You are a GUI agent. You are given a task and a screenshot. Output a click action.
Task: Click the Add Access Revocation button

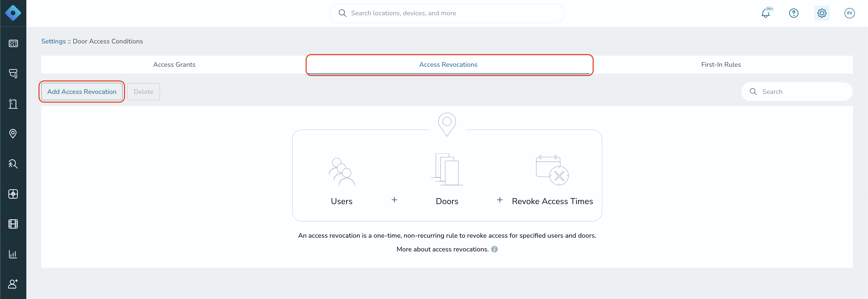82,92
